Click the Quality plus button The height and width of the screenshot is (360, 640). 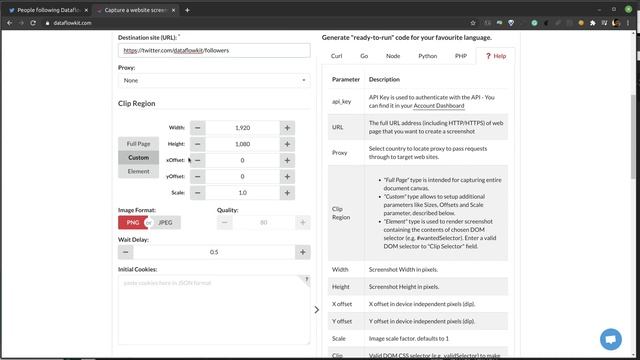point(303,222)
